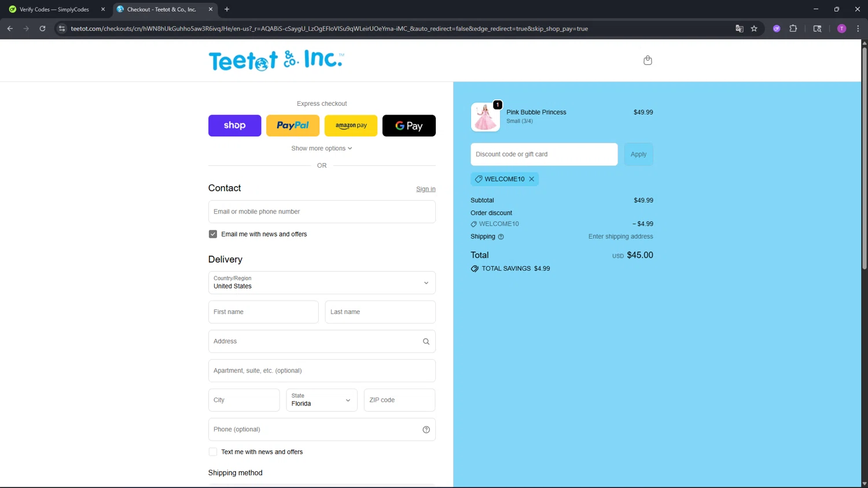Click the Pink Bubble Princess product thumbnail
868x488 pixels.
click(x=485, y=117)
